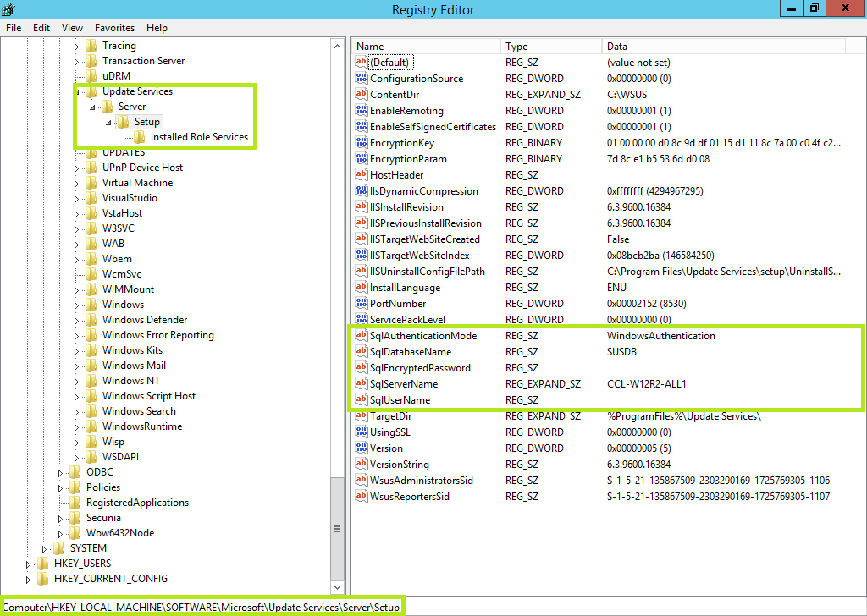Select the VisualStudio key
This screenshot has height=616, width=867.
[130, 198]
